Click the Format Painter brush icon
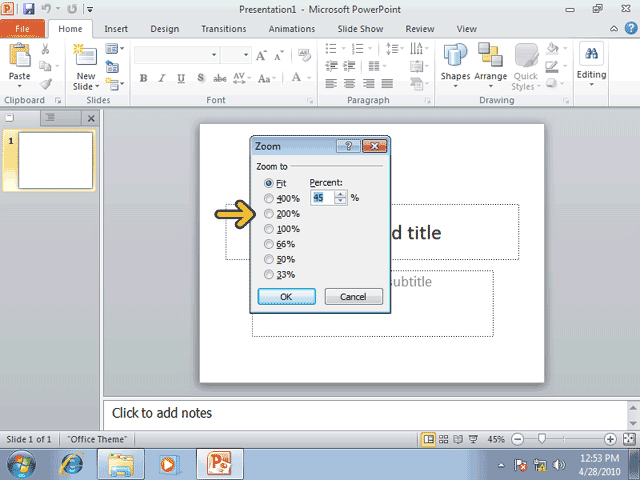Viewport: 640px width, 480px height. [x=46, y=84]
